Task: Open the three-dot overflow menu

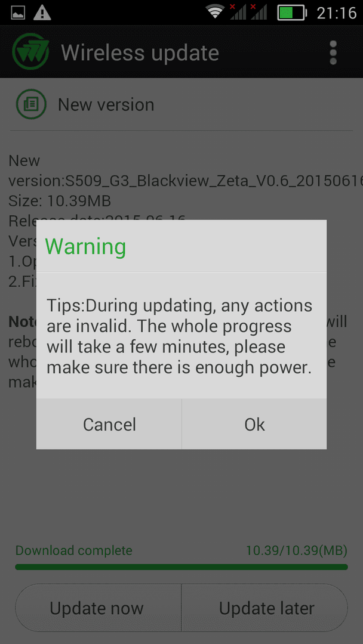Action: click(333, 52)
